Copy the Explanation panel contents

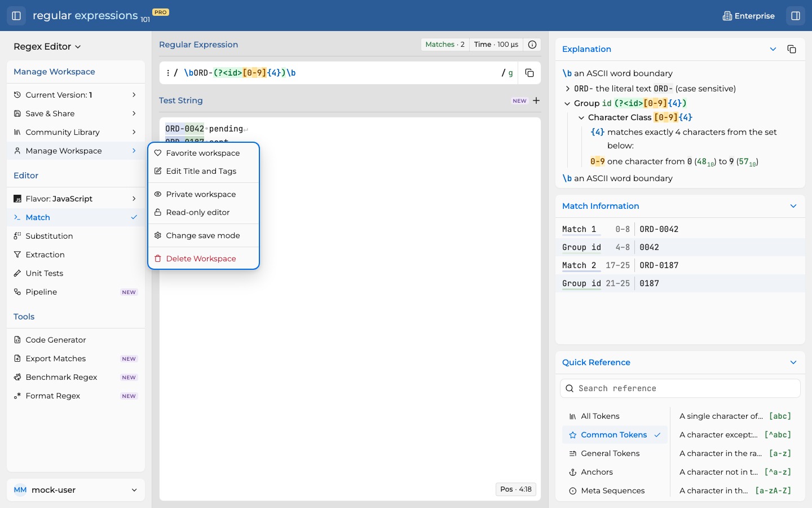tap(792, 49)
